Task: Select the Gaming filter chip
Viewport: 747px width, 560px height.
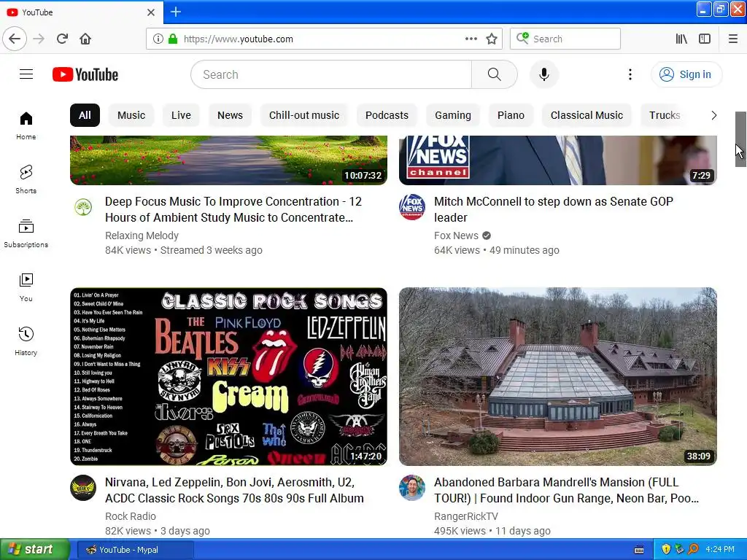Action: [x=453, y=115]
